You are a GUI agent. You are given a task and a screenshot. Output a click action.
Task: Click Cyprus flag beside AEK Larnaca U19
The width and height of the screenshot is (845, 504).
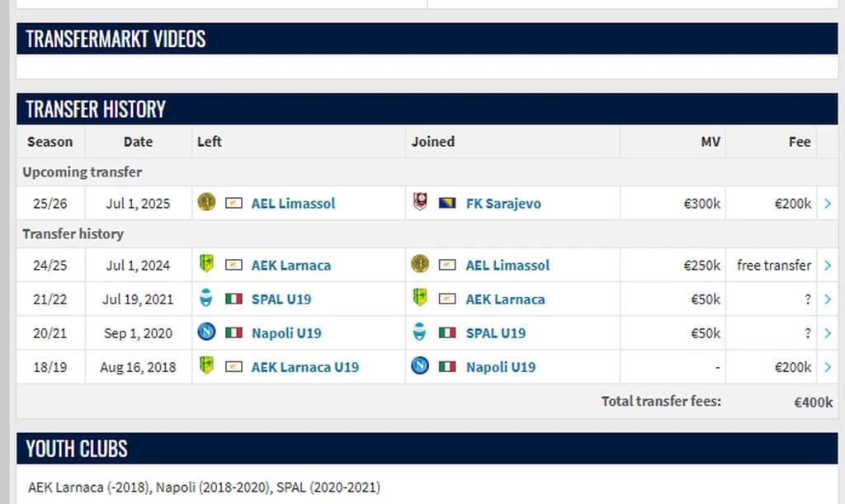pos(234,367)
